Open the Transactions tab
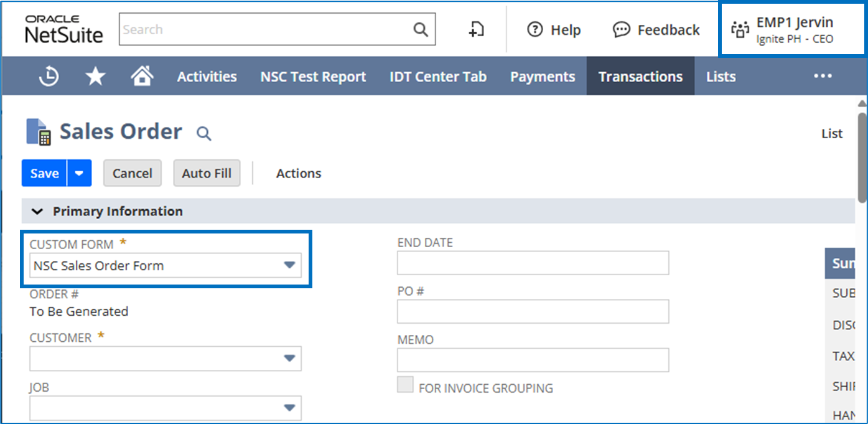 [x=640, y=76]
